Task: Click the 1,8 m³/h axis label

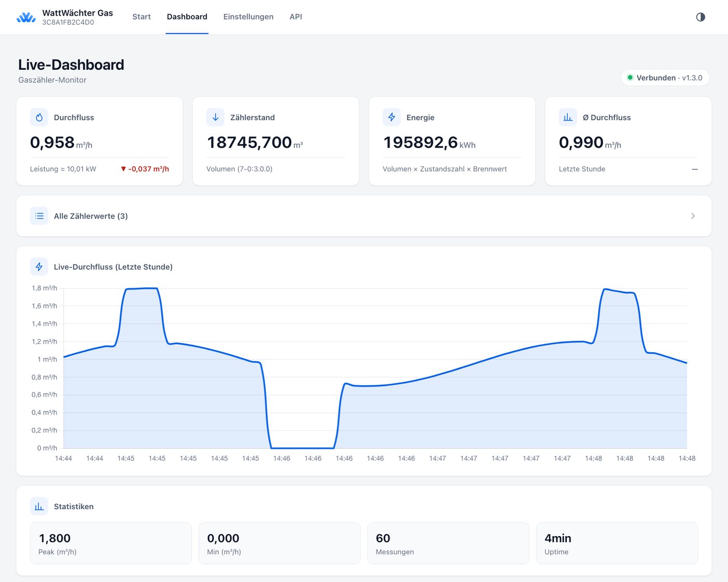Action: coord(44,288)
